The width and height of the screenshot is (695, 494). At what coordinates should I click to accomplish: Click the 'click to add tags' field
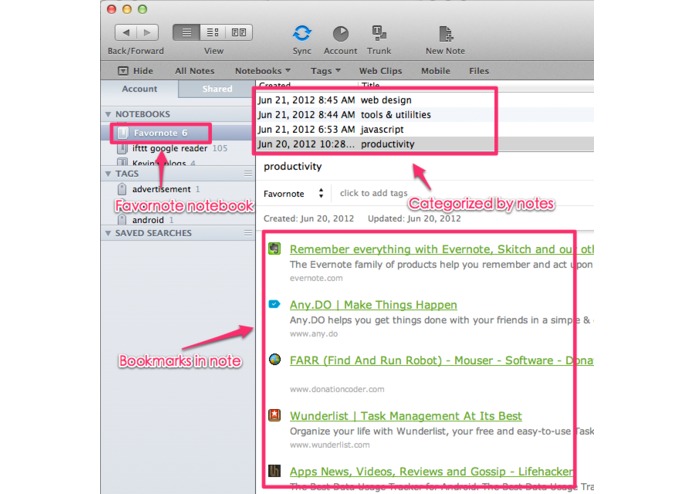click(x=374, y=193)
